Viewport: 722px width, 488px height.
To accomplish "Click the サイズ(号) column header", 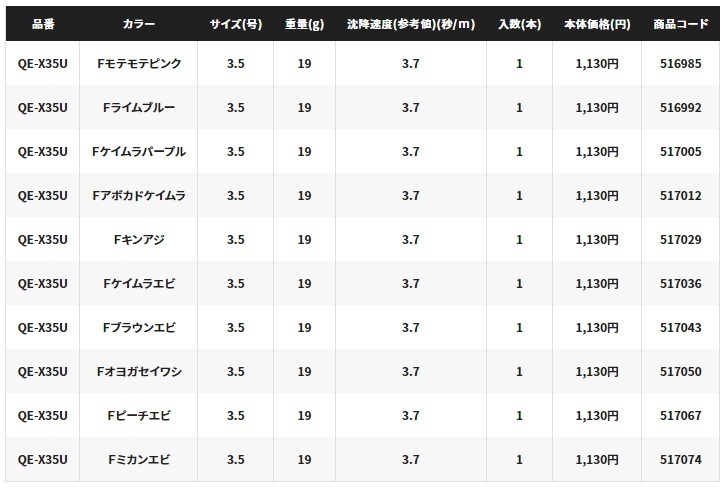I will pos(235,21).
